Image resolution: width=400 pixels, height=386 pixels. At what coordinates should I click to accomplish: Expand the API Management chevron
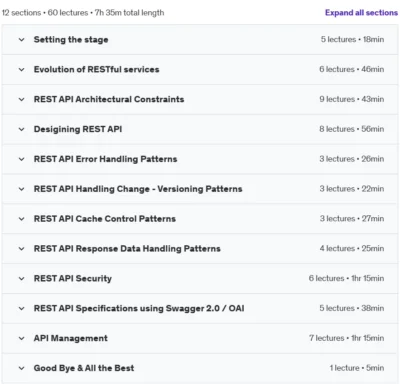21,338
